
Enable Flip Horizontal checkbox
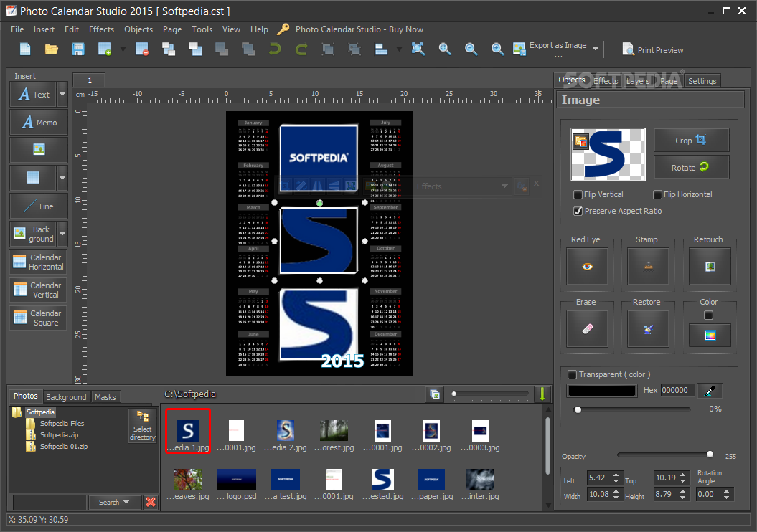pyautogui.click(x=657, y=194)
